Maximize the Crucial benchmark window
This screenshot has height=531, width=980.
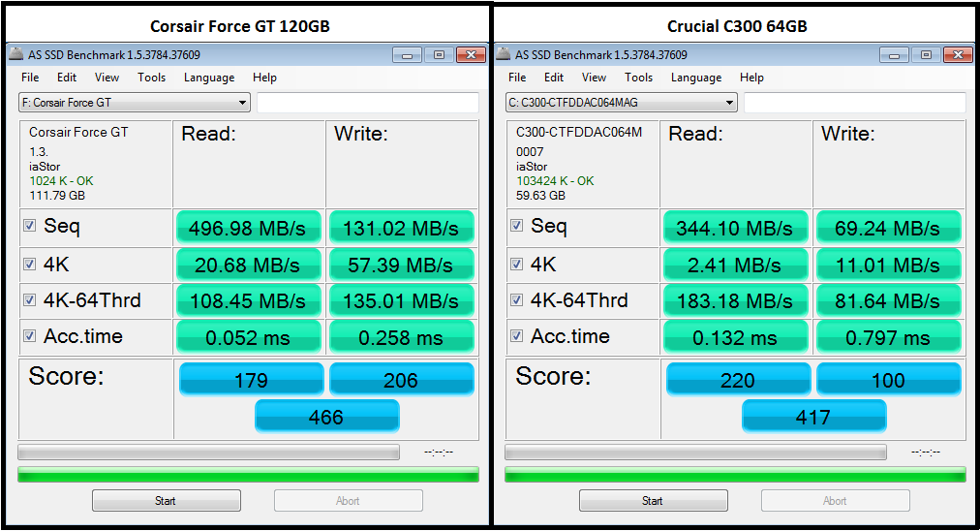pyautogui.click(x=926, y=55)
